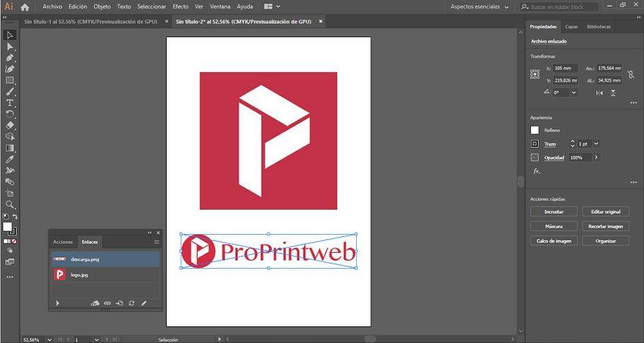Screen dimensions: 644x343
Task: Open the Archivo menu
Action: tap(52, 7)
